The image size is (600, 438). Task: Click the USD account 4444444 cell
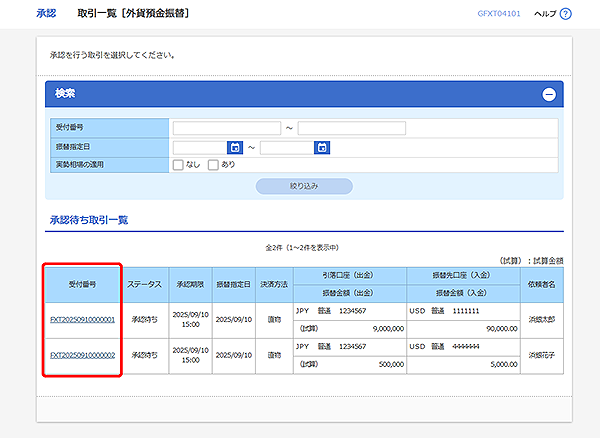[x=463, y=347]
